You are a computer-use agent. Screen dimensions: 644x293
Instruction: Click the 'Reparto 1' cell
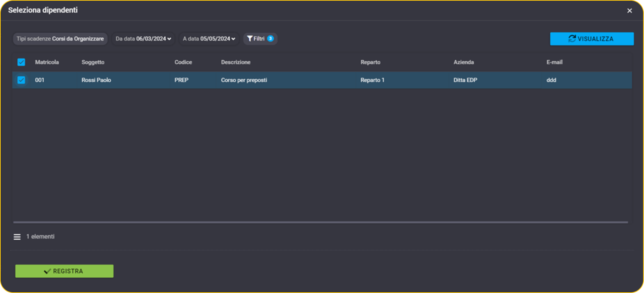pyautogui.click(x=372, y=80)
